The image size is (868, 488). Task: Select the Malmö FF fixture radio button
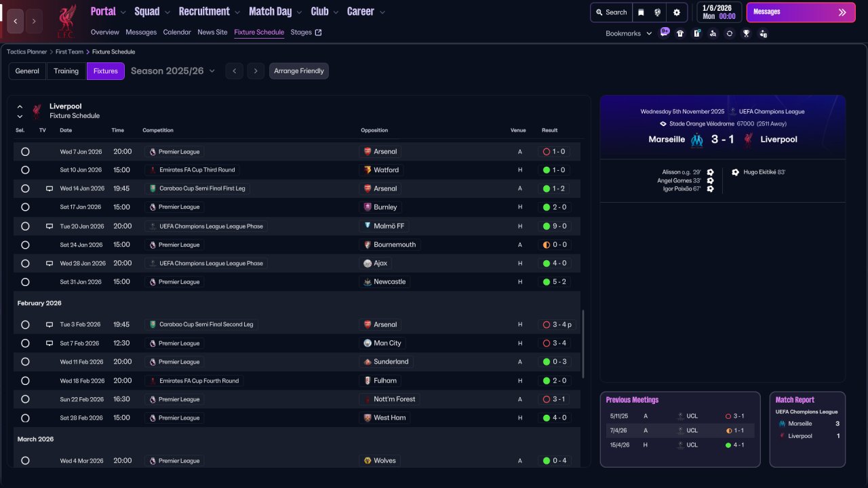click(25, 226)
